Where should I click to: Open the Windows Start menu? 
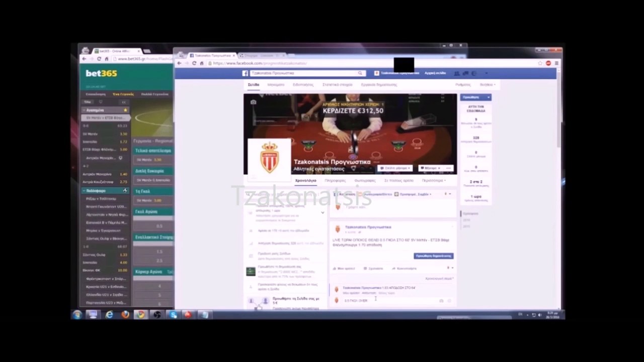pyautogui.click(x=77, y=315)
